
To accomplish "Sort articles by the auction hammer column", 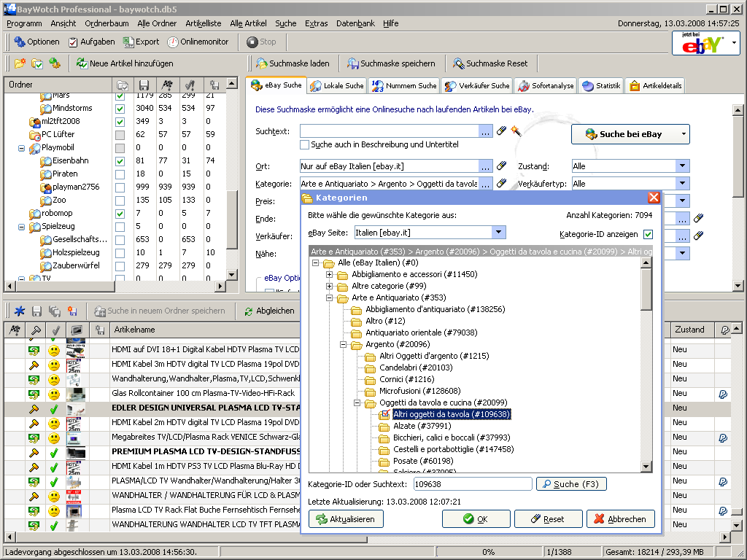I will coord(35,330).
